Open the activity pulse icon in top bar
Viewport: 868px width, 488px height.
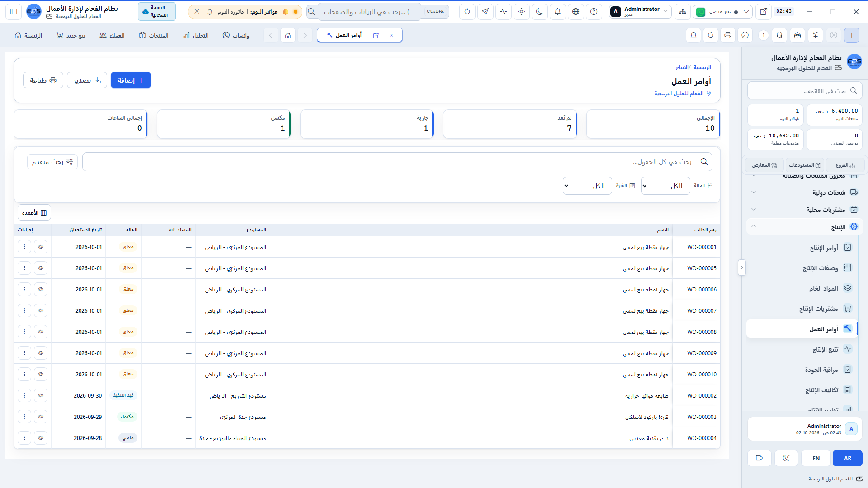coord(504,12)
